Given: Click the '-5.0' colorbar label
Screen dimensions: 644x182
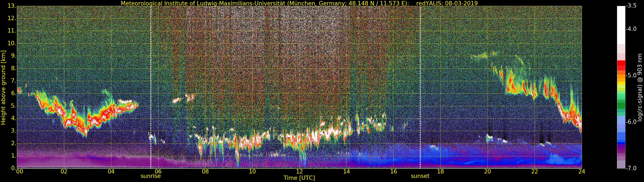Looking at the screenshot, I should (631, 75).
